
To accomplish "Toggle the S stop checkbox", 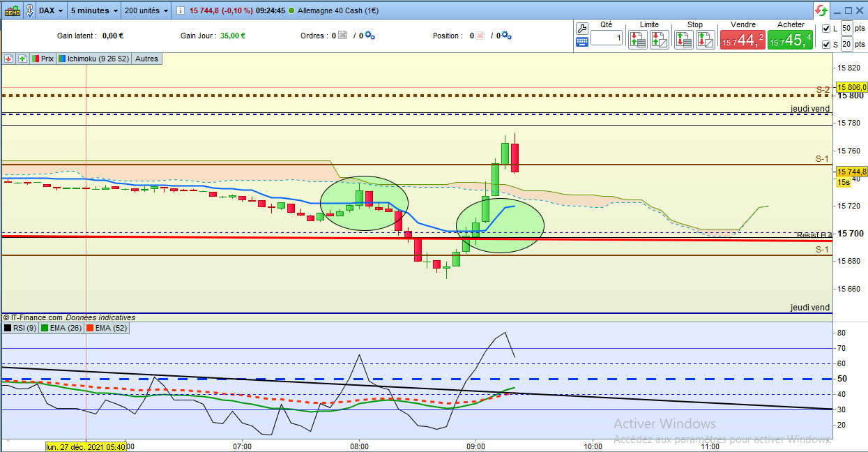I will [x=826, y=45].
